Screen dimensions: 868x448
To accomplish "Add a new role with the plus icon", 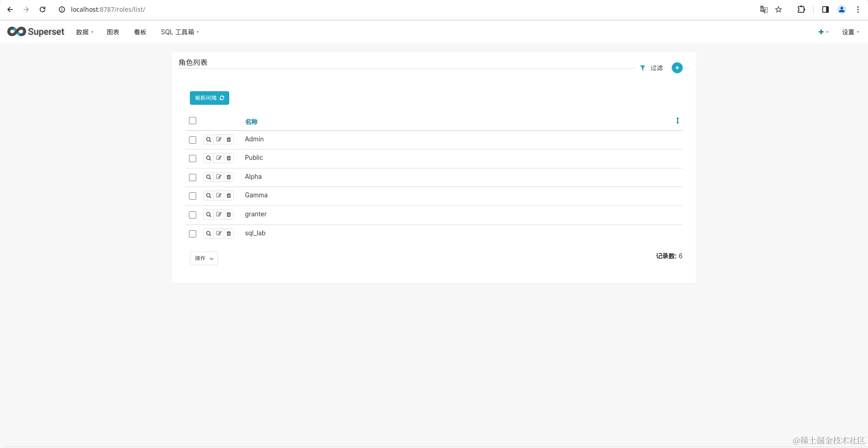I will pos(677,68).
